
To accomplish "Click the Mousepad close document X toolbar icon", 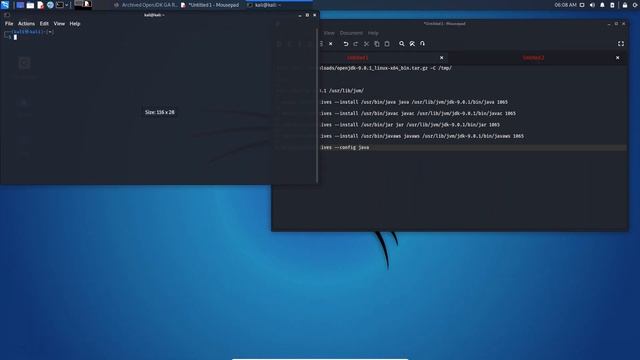I will [x=331, y=44].
